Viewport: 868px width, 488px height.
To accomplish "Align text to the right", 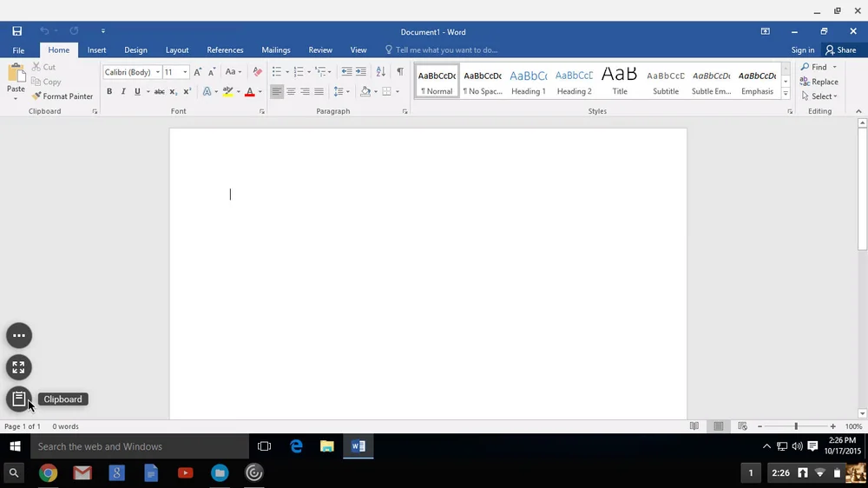I will [x=305, y=91].
